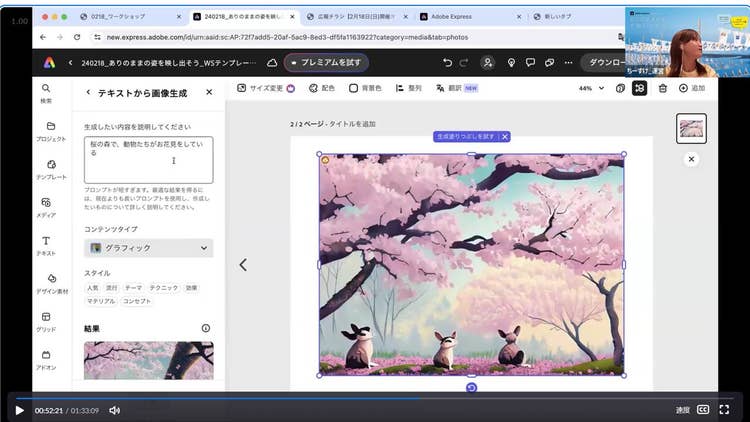
Task: Go back from the text-to-image panel
Action: pos(88,92)
